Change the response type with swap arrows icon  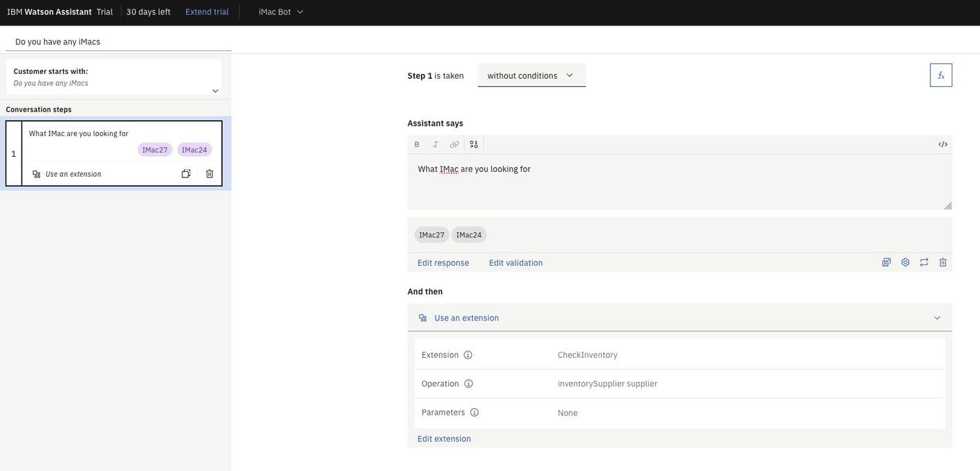click(x=924, y=262)
